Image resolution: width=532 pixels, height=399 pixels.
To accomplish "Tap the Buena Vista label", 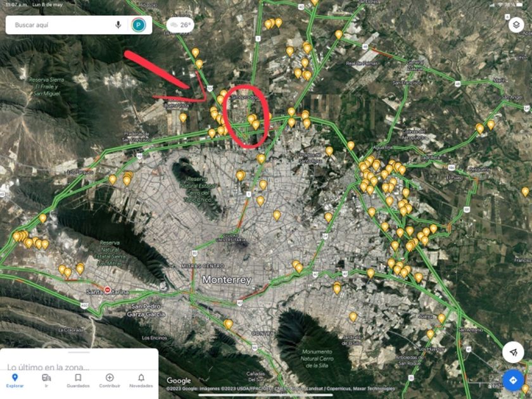I will 177,106.
